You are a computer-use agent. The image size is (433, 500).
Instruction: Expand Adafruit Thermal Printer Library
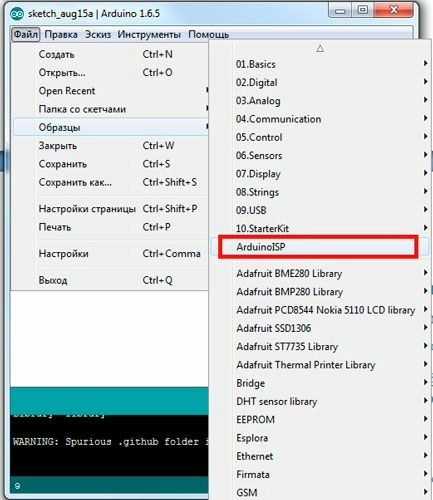[x=320, y=365]
